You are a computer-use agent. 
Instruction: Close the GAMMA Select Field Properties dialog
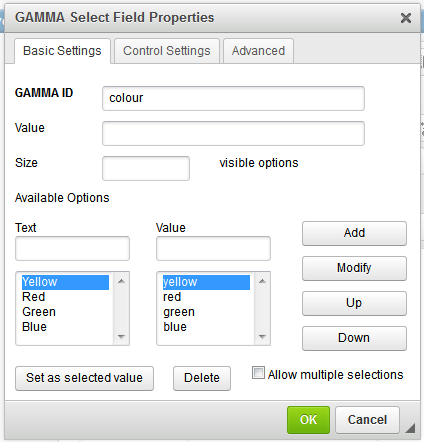coord(406,18)
